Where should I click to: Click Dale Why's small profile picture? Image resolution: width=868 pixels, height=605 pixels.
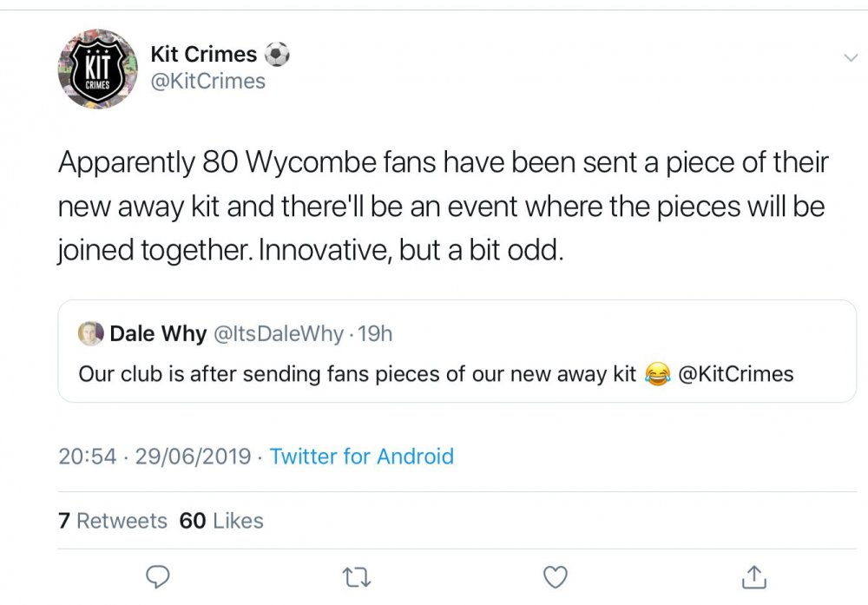coord(90,333)
